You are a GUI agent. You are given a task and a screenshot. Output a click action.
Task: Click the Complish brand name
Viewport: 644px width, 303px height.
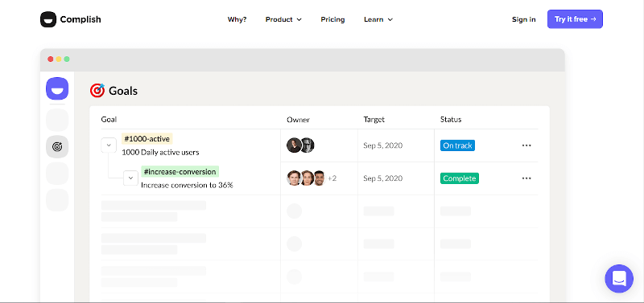[x=80, y=19]
